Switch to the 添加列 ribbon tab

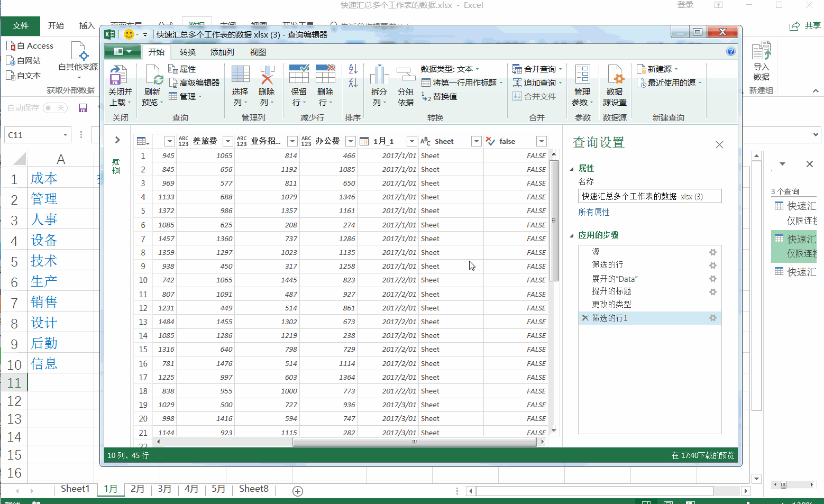[222, 52]
